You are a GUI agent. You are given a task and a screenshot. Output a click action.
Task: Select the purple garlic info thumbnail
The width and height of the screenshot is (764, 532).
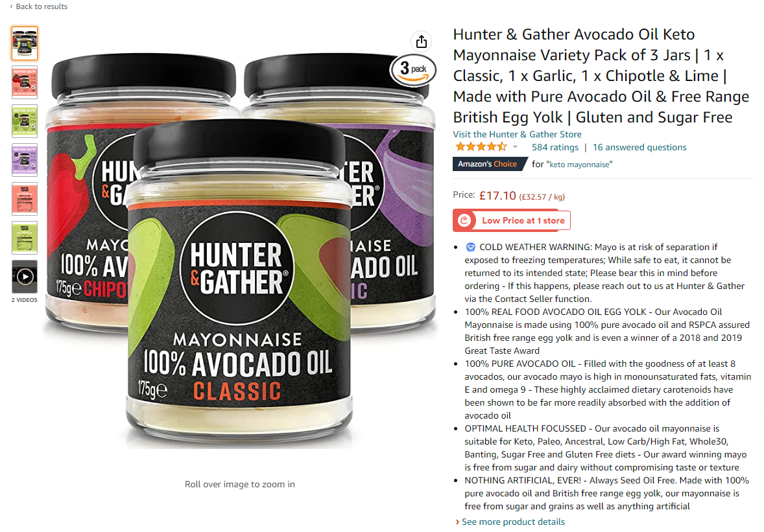(x=25, y=160)
